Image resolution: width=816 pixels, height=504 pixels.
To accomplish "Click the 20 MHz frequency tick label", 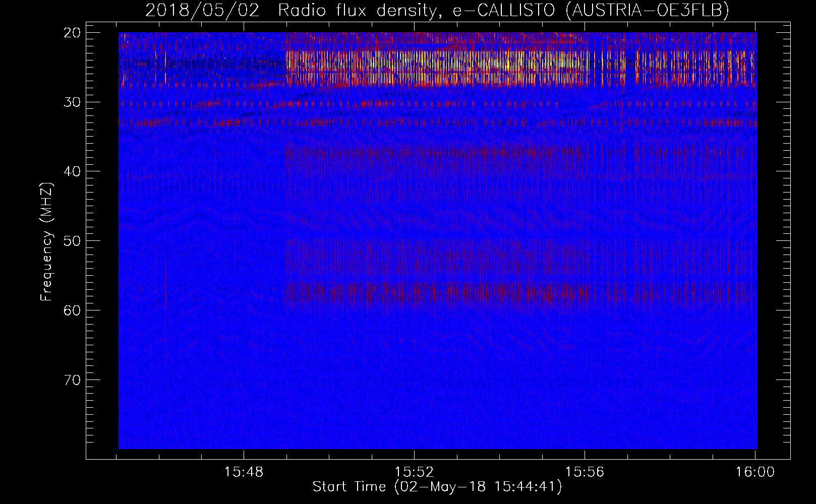I will (x=73, y=33).
